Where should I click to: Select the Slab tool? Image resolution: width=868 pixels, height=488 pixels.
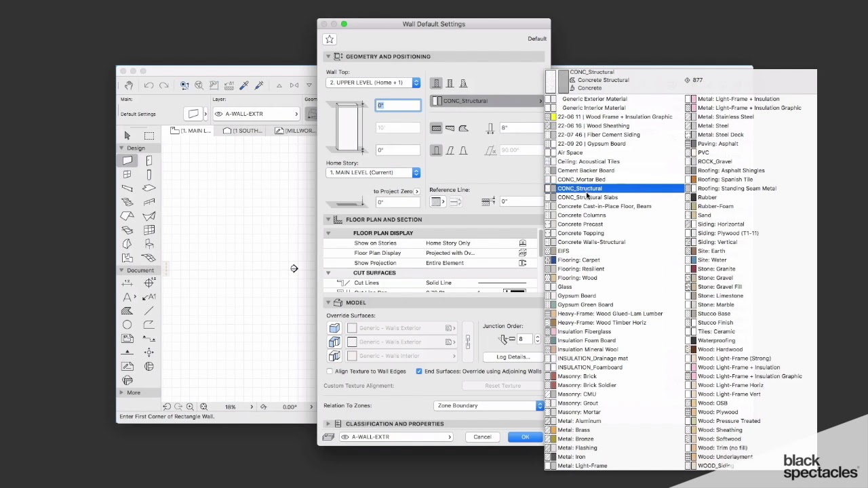pyautogui.click(x=149, y=188)
